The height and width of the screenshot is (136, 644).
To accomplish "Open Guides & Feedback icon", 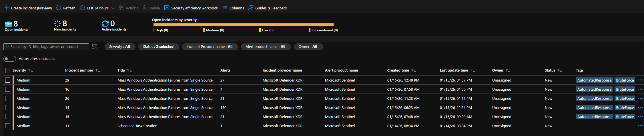I will pos(251,8).
